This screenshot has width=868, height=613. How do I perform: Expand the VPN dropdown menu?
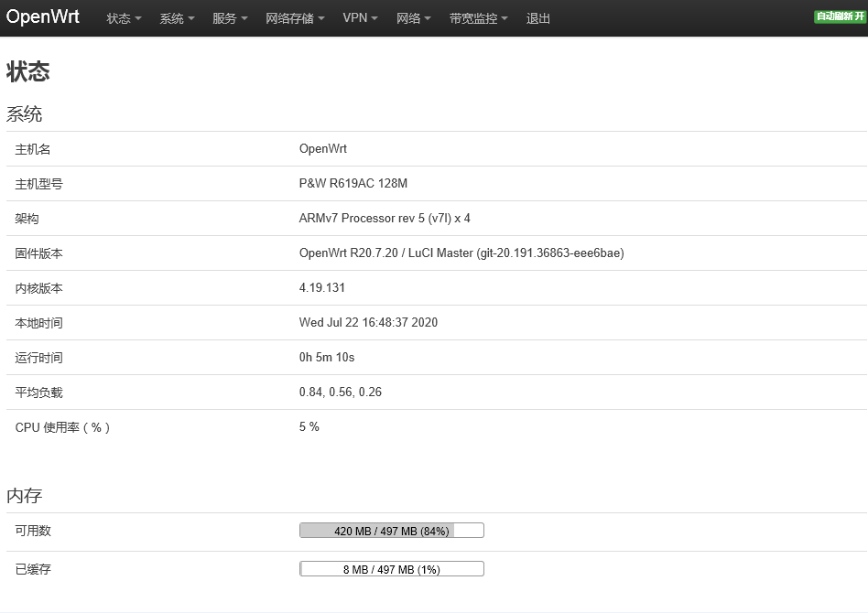coord(360,18)
